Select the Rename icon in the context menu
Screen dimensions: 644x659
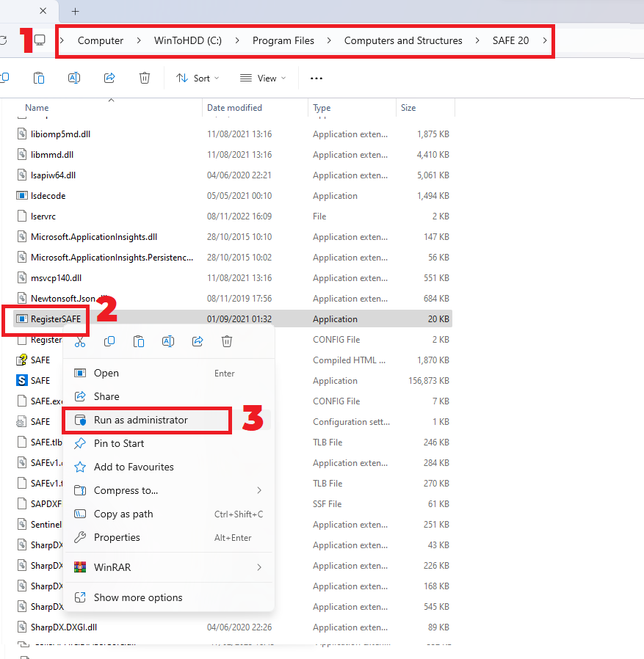tap(167, 341)
